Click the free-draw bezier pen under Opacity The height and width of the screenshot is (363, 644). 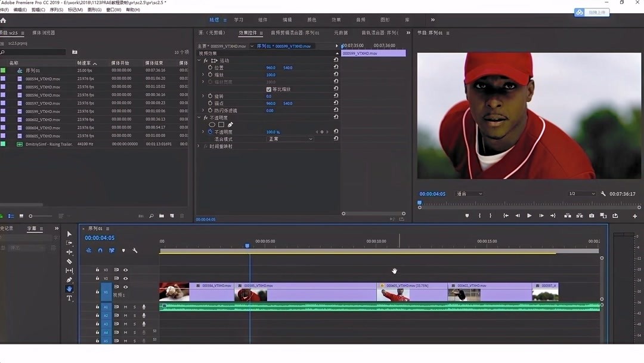click(230, 124)
